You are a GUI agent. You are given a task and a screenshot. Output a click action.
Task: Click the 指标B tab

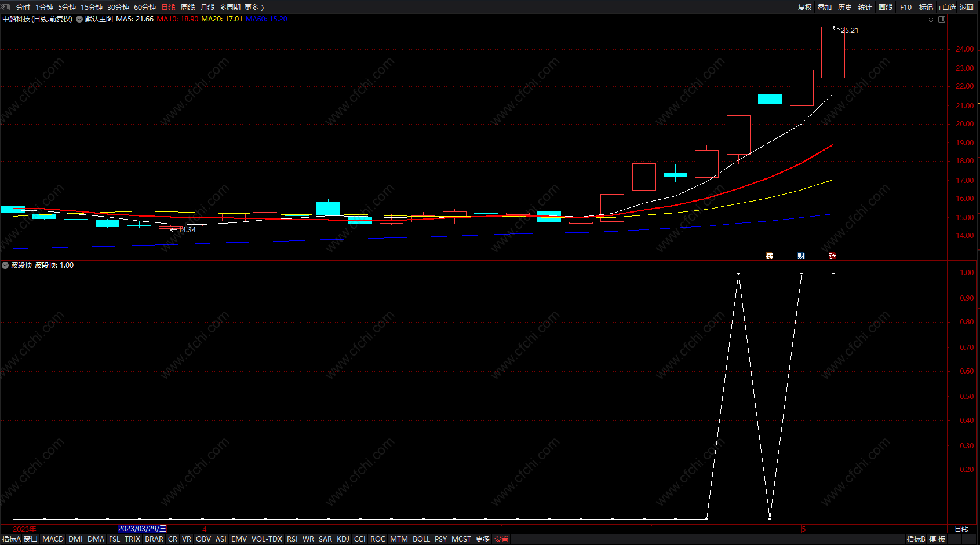tap(916, 539)
